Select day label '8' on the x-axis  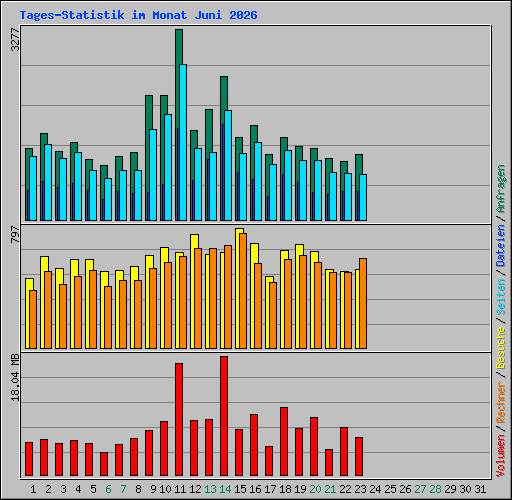coord(138,489)
